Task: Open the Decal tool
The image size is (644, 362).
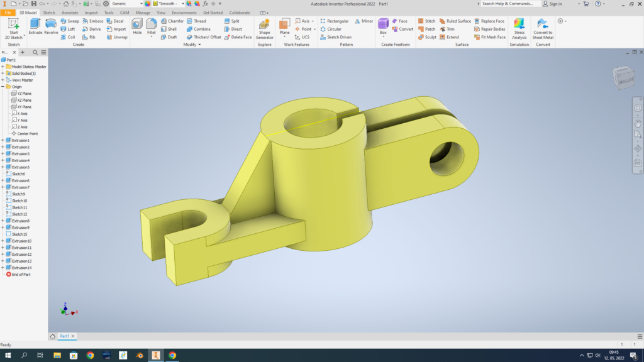Action: (x=115, y=21)
